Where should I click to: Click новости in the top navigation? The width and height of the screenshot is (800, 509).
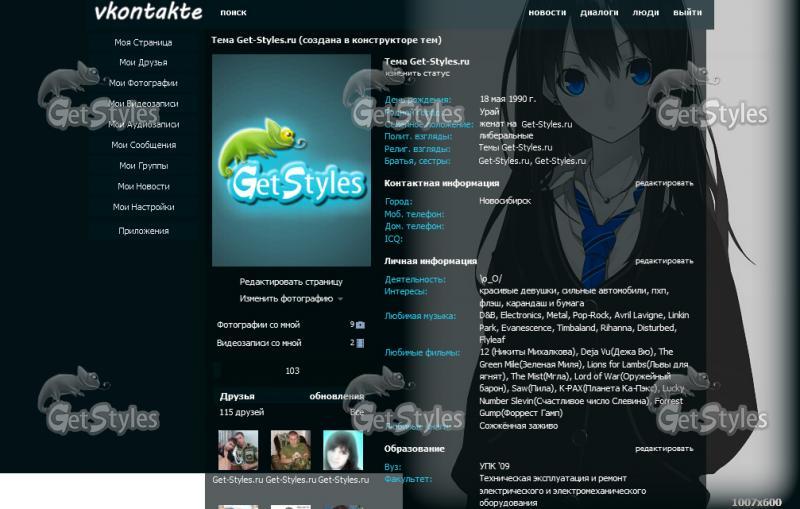tap(547, 13)
